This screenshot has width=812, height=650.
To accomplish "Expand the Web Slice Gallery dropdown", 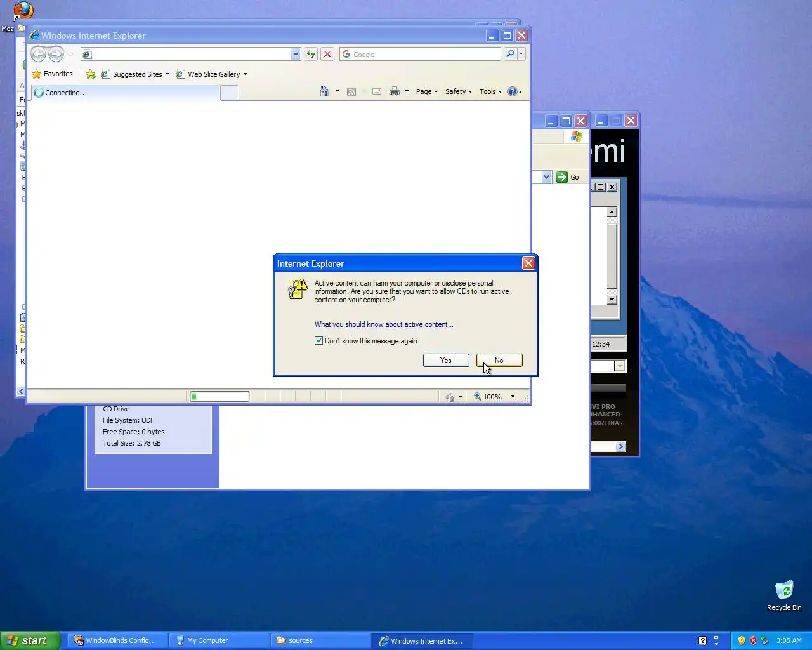I will 245,74.
